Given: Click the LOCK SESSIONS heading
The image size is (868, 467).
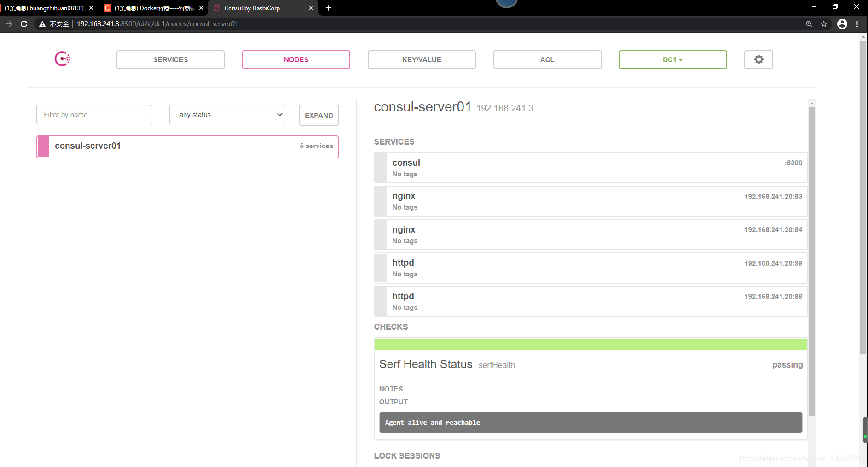Looking at the screenshot, I should [407, 456].
